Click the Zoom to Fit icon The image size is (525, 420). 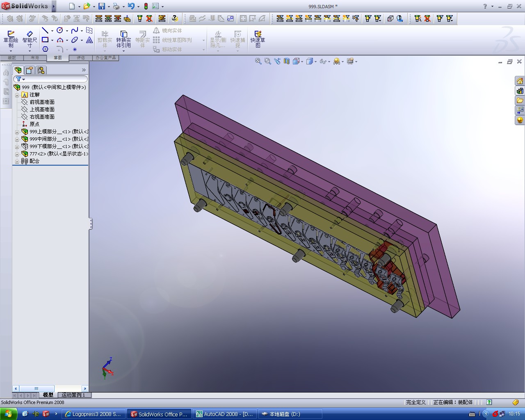click(258, 61)
